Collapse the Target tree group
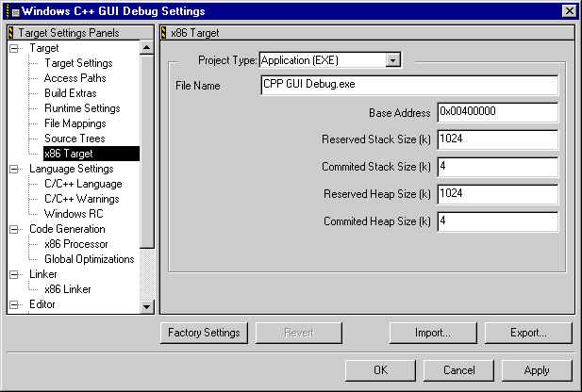This screenshot has width=582, height=392. click(x=14, y=49)
